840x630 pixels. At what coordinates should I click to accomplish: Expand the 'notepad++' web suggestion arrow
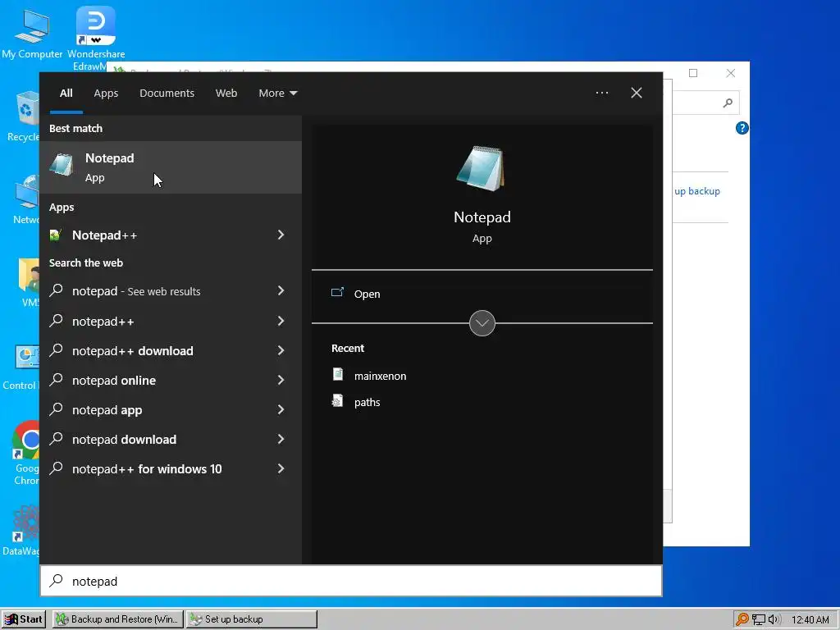click(x=281, y=321)
